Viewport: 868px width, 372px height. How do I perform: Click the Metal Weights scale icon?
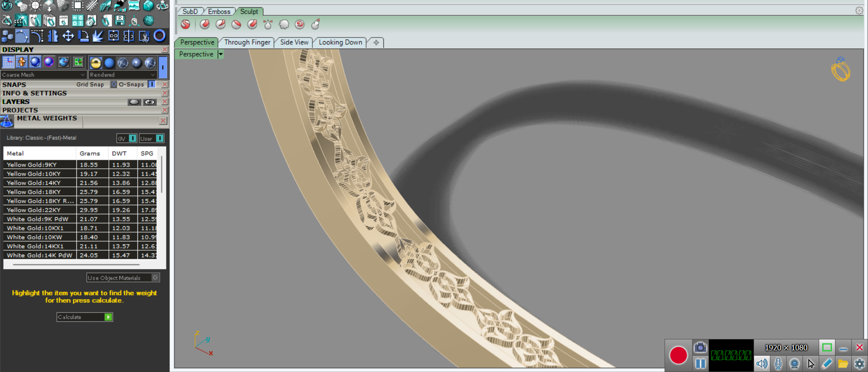(x=7, y=121)
